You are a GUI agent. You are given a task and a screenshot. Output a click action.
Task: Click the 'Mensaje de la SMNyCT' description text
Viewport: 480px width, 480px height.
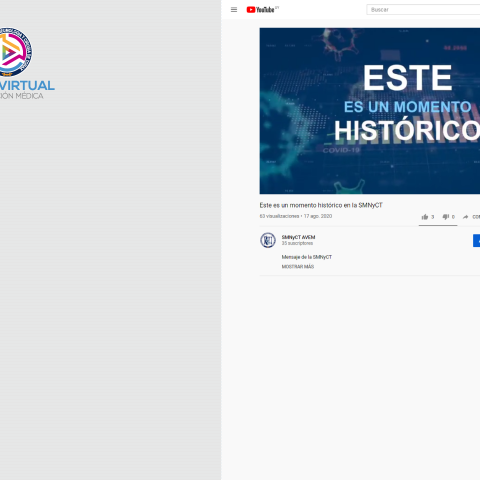click(307, 257)
